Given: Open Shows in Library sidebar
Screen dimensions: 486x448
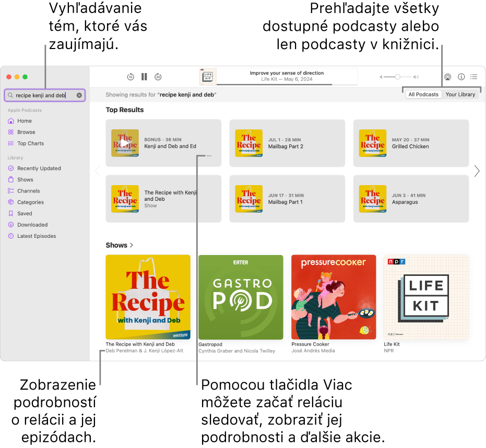Looking at the screenshot, I should (x=25, y=179).
